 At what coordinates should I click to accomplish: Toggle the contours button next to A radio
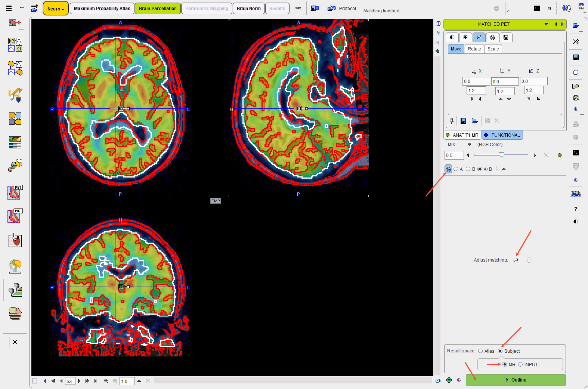pos(448,169)
